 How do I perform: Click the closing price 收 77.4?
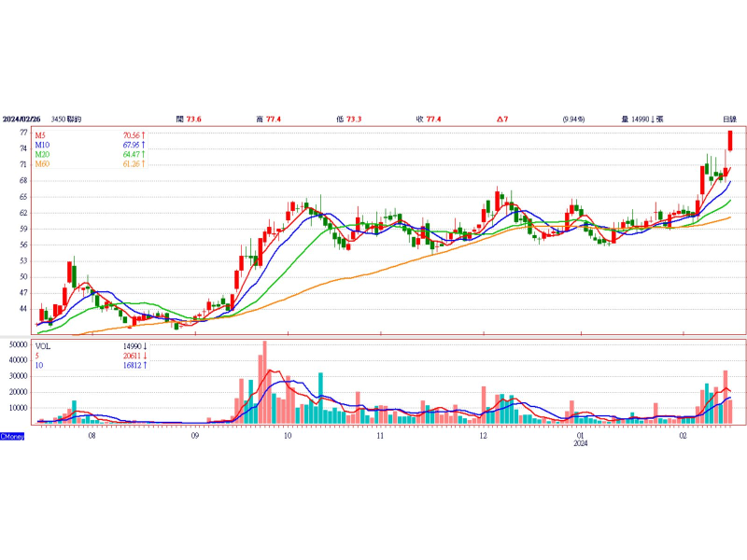(428, 119)
